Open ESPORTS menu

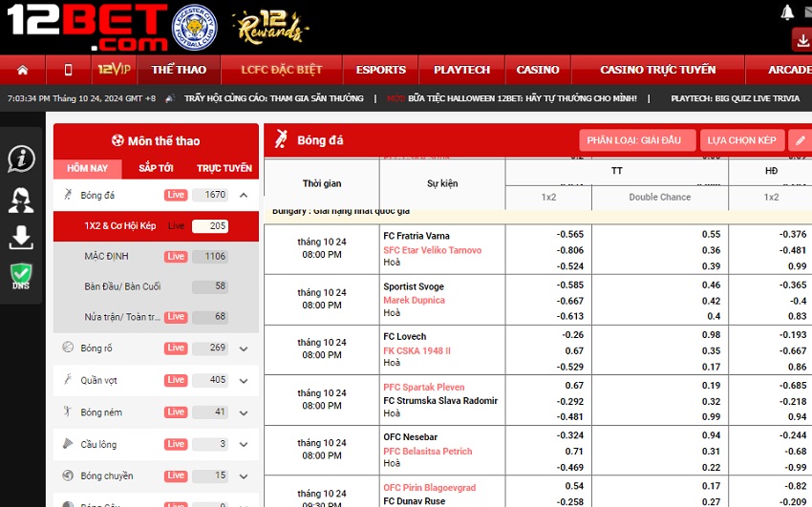[380, 70]
